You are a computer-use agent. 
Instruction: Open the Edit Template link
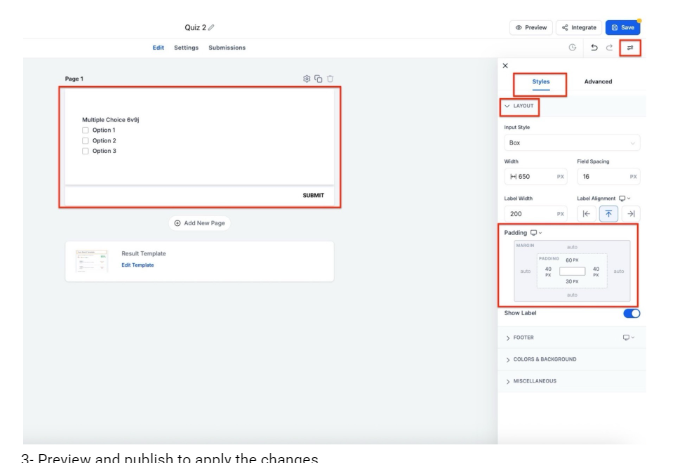(x=137, y=265)
